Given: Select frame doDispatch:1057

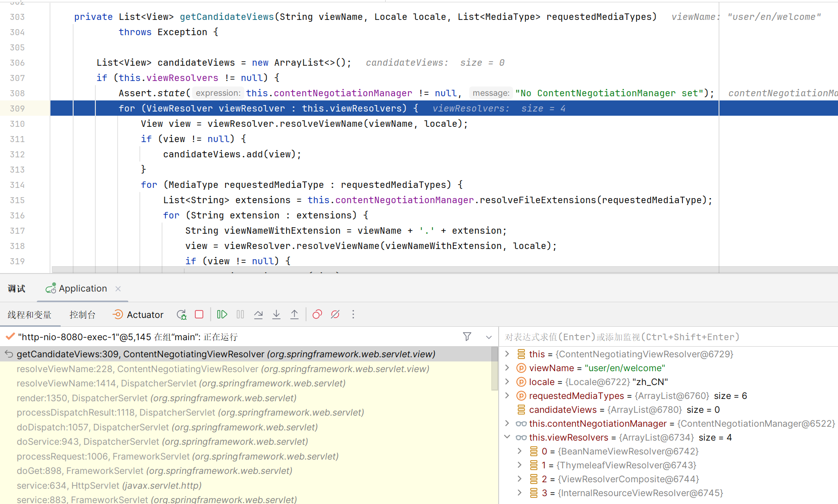Looking at the screenshot, I should [x=246, y=427].
